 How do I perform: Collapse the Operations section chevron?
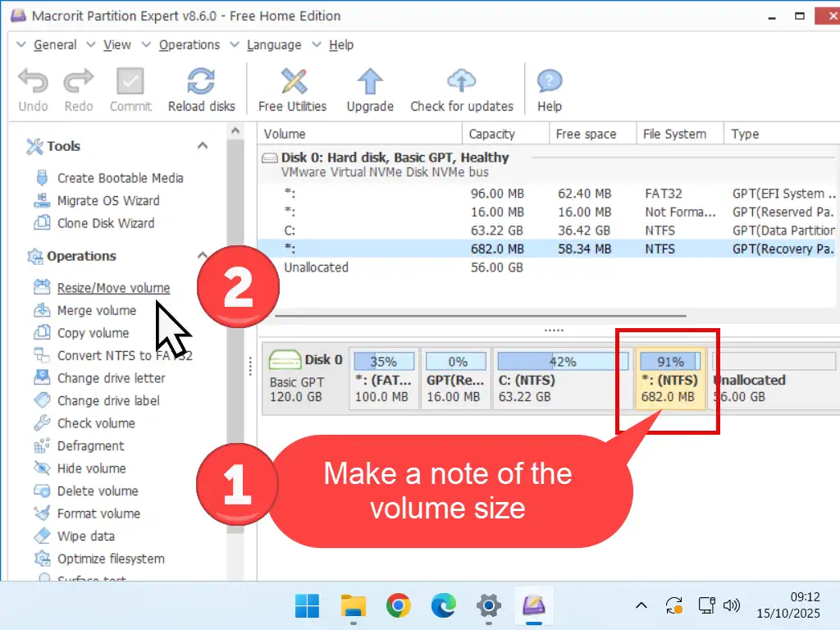(203, 256)
